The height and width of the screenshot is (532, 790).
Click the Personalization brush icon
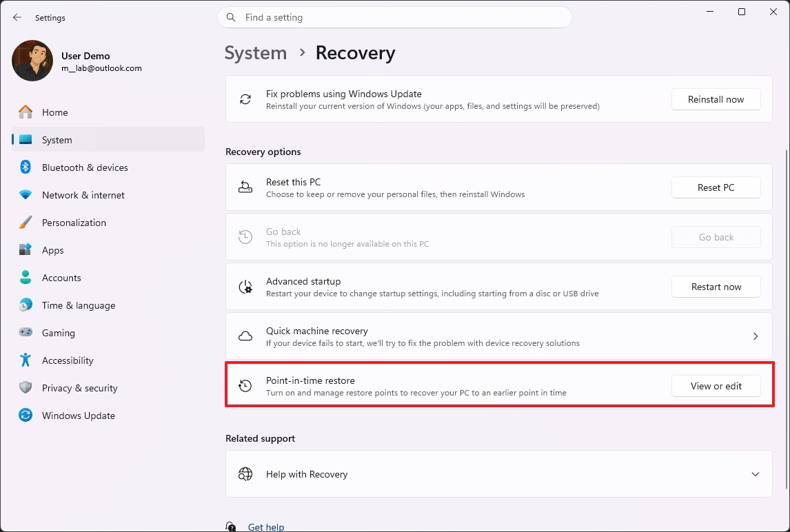coord(25,223)
